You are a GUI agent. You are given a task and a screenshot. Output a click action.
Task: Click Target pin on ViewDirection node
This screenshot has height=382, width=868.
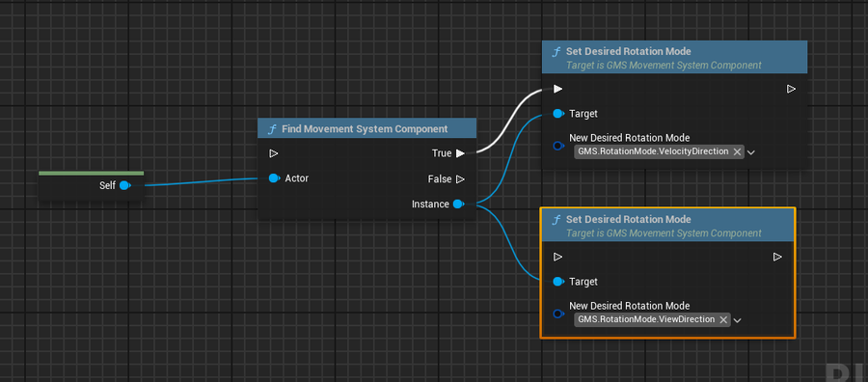tap(558, 282)
